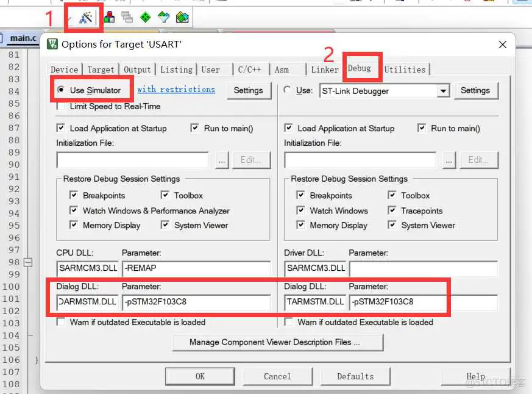This screenshot has height=394, width=532.
Task: Launch the Pack Installer icon
Action: [182, 17]
